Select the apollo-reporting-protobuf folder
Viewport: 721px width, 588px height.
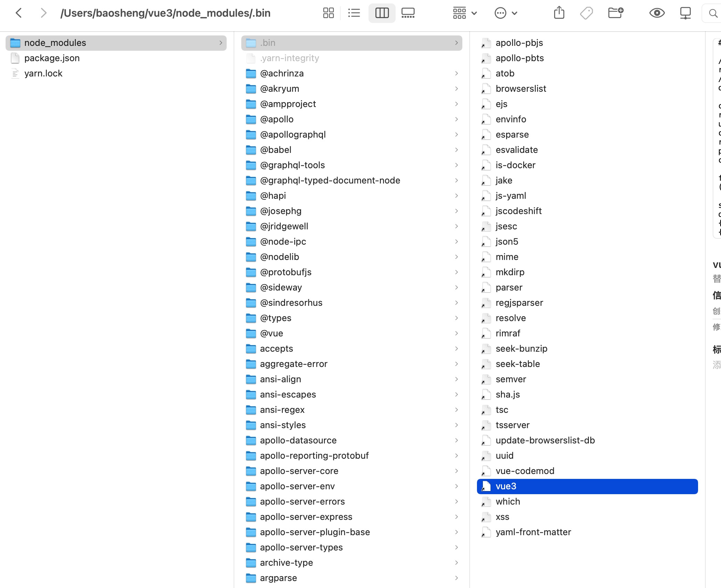tap(351, 456)
